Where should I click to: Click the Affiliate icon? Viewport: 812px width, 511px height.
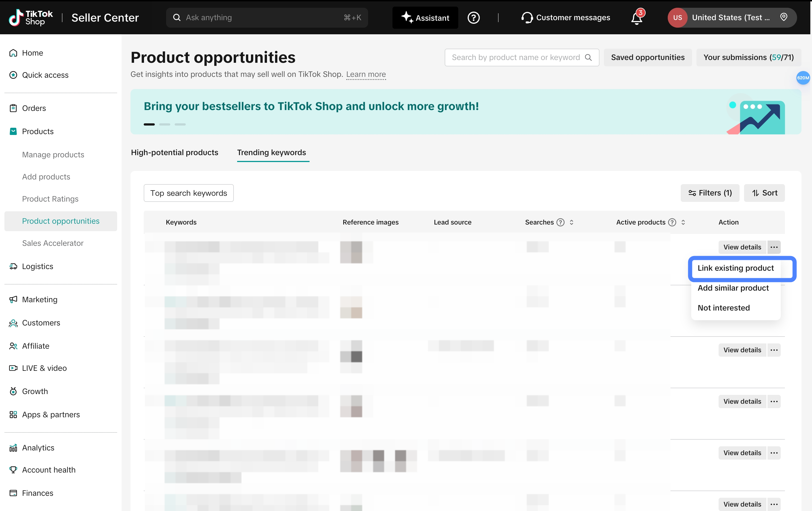click(x=13, y=346)
